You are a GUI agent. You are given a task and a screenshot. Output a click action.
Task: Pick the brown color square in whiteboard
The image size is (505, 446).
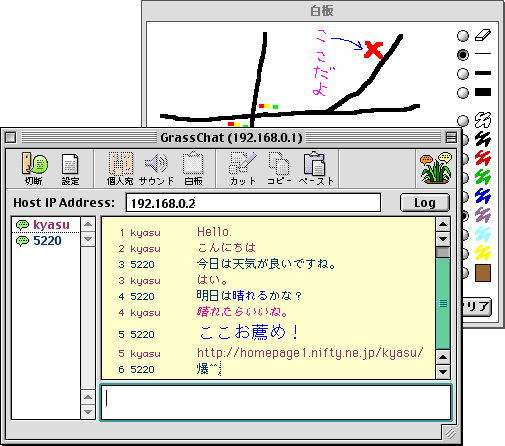[x=483, y=273]
